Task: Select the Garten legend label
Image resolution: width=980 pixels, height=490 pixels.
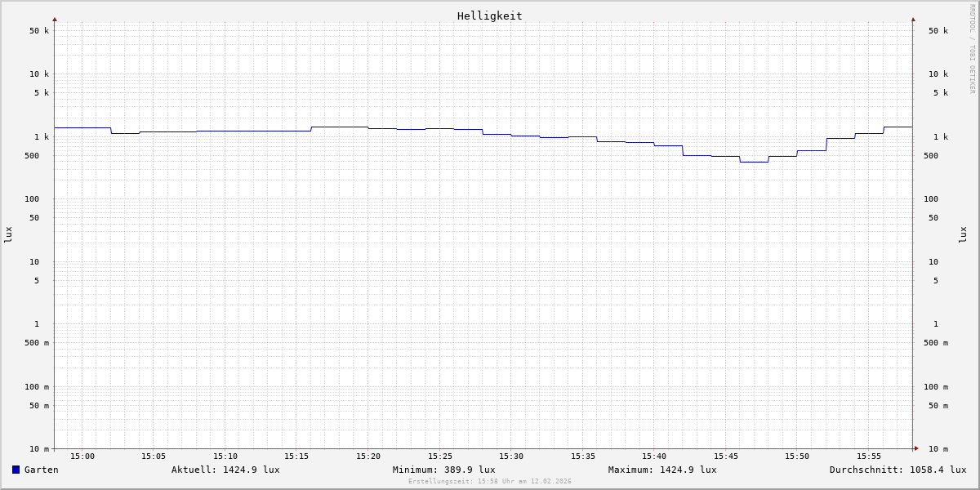Action: [41, 470]
